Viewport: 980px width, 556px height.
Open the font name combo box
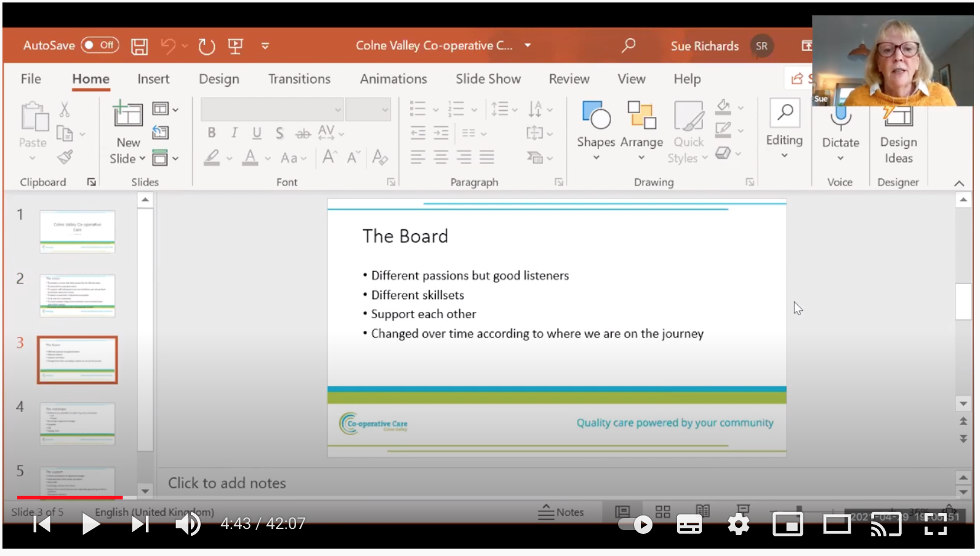[271, 109]
